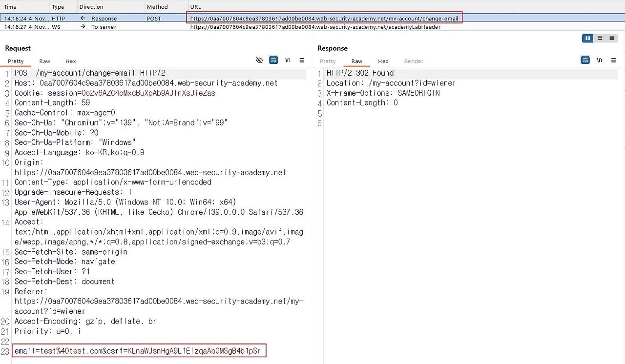Click Cache-Control: max-age=0 header
The image size is (625, 364).
point(65,113)
